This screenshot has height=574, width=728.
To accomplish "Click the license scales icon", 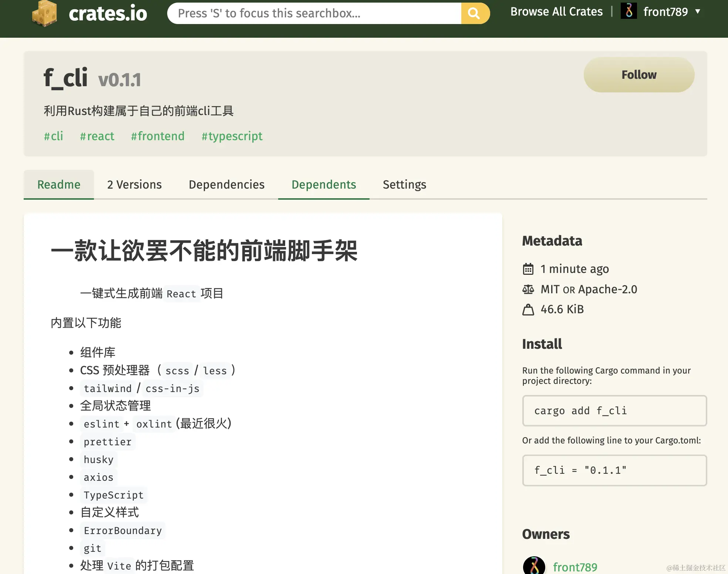I will (528, 289).
